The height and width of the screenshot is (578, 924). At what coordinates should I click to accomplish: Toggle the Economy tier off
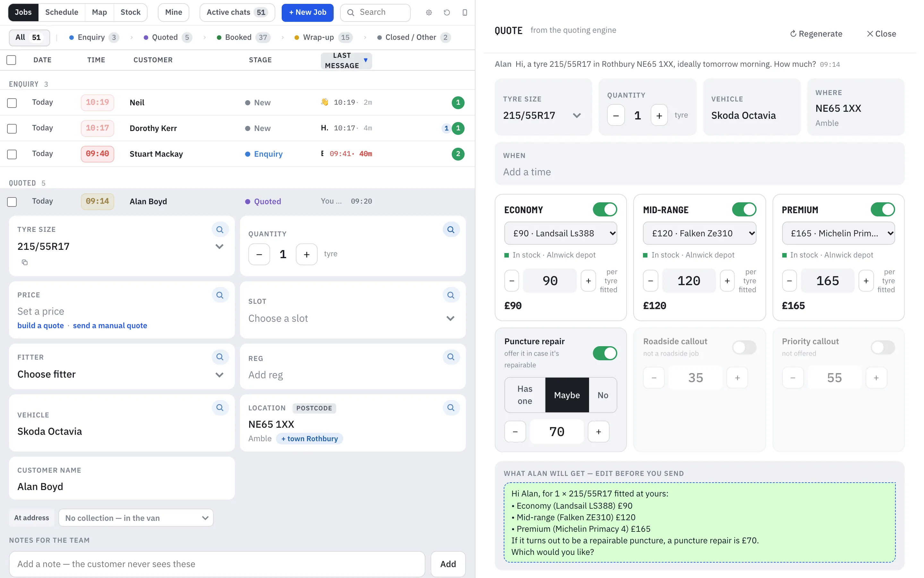[605, 209]
